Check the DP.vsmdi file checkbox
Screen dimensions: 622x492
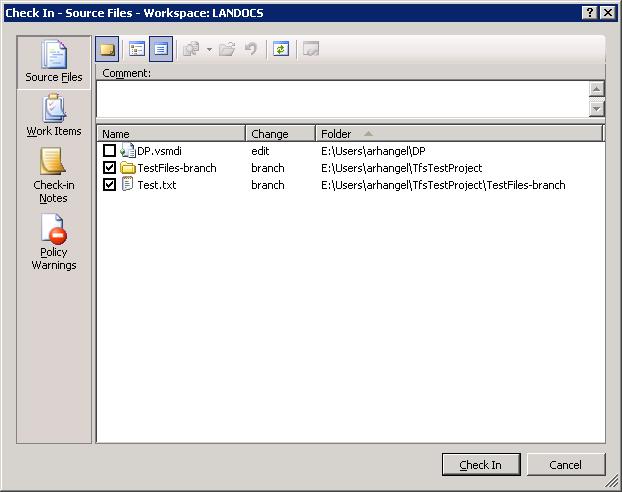click(x=110, y=151)
